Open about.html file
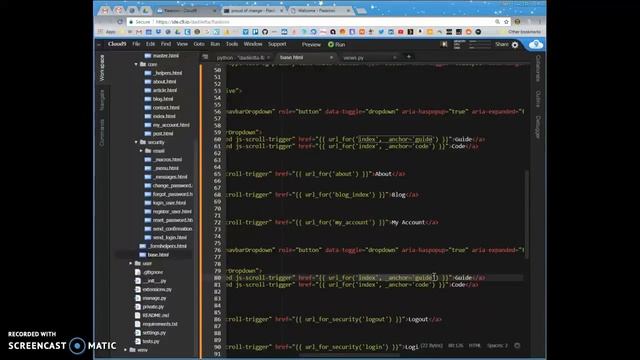This screenshot has height=360, width=640. pos(164,82)
